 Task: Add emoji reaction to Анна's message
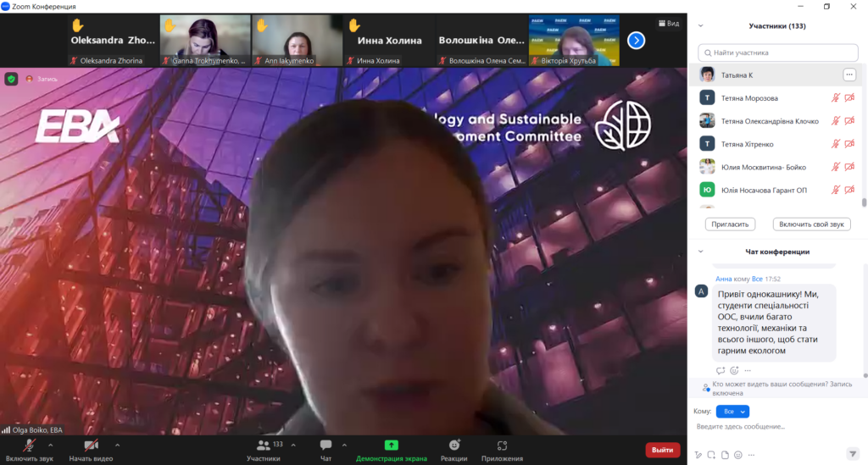[735, 370]
